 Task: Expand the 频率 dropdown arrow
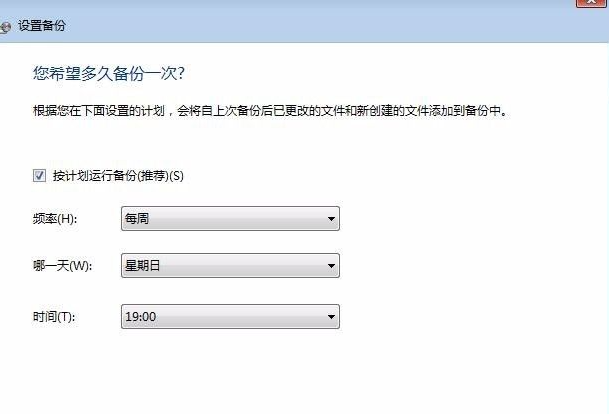click(330, 219)
